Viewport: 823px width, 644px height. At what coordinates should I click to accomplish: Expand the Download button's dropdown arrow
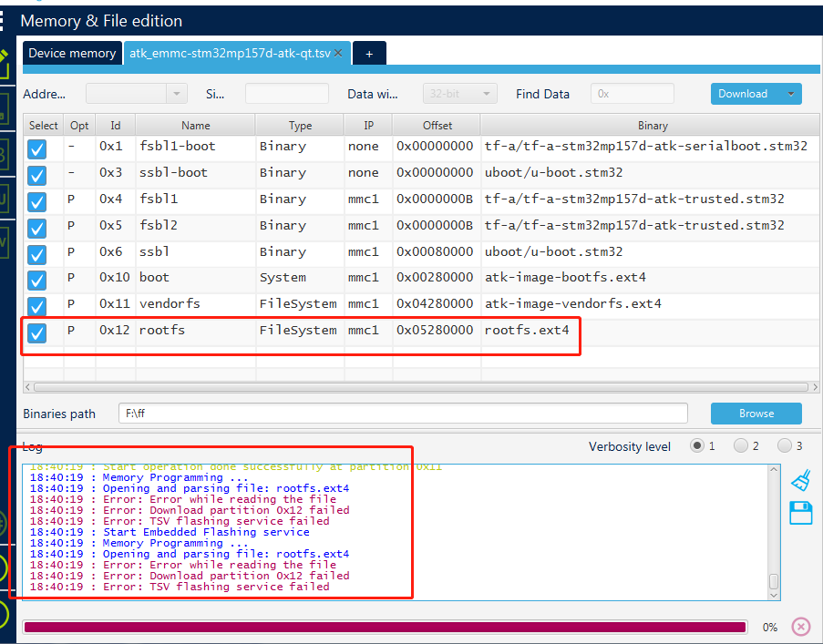[x=791, y=94]
